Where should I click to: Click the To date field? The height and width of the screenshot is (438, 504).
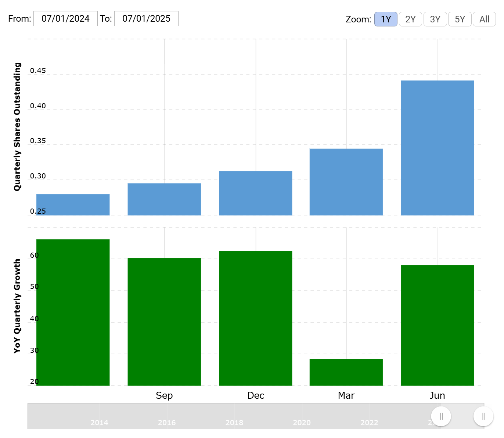[146, 19]
